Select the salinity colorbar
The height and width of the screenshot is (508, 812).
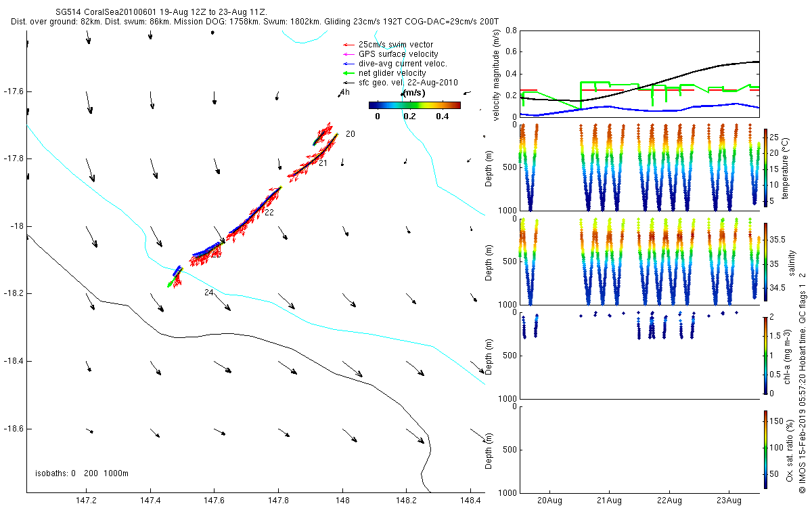[x=765, y=261]
